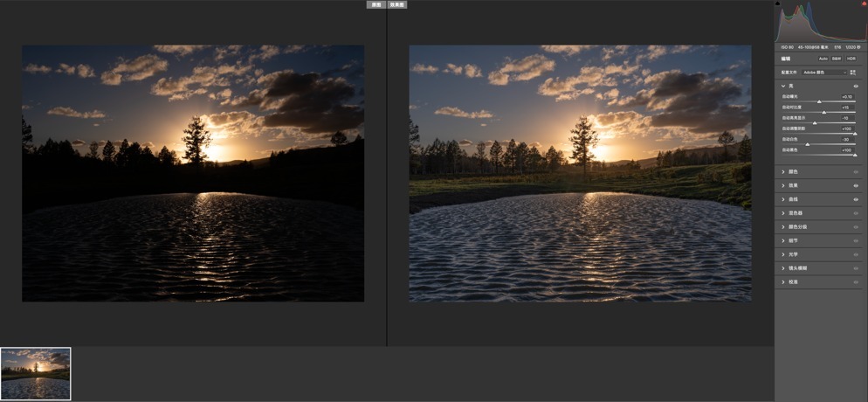Viewport: 868px width, 402px height.
Task: Click the profile browser grid icon
Action: tap(853, 73)
